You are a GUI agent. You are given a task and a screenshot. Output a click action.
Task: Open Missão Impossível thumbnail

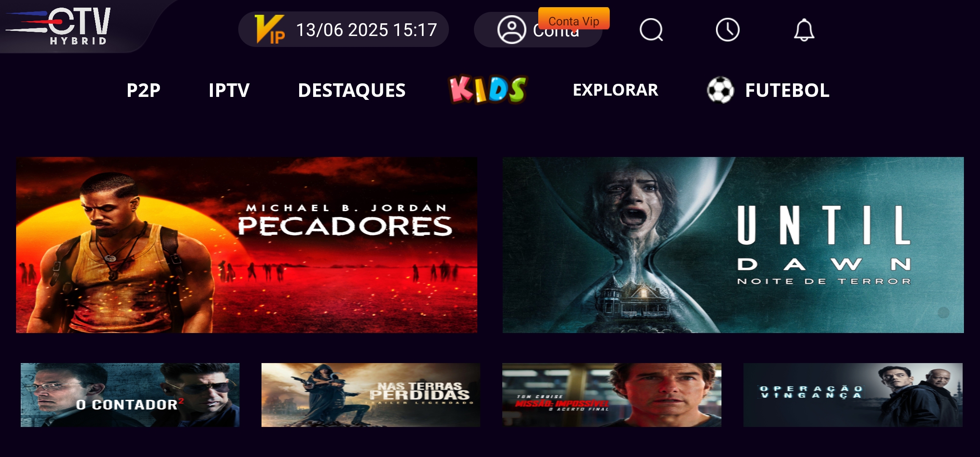click(x=612, y=395)
